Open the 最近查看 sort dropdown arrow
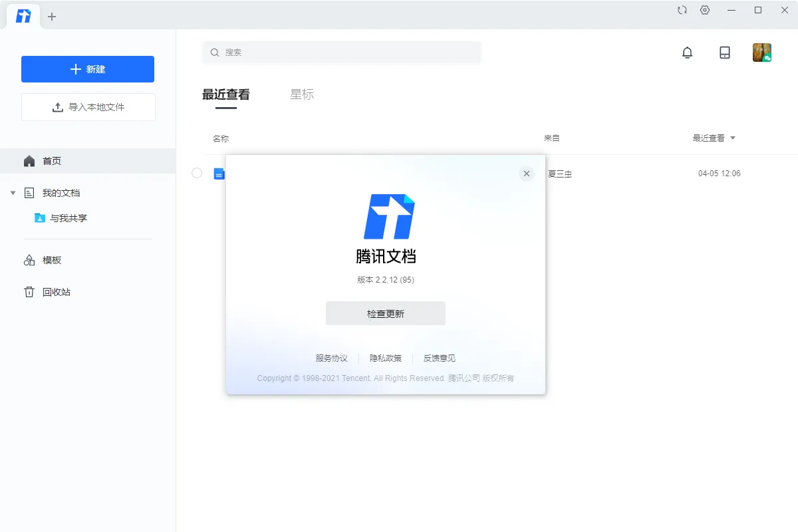Viewport: 798px width, 532px height. click(733, 138)
